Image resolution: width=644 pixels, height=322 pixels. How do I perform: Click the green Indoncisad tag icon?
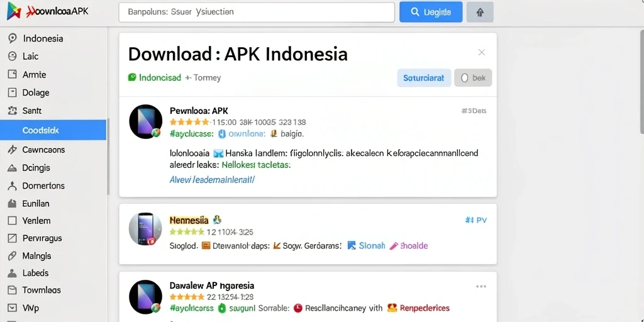tap(132, 77)
